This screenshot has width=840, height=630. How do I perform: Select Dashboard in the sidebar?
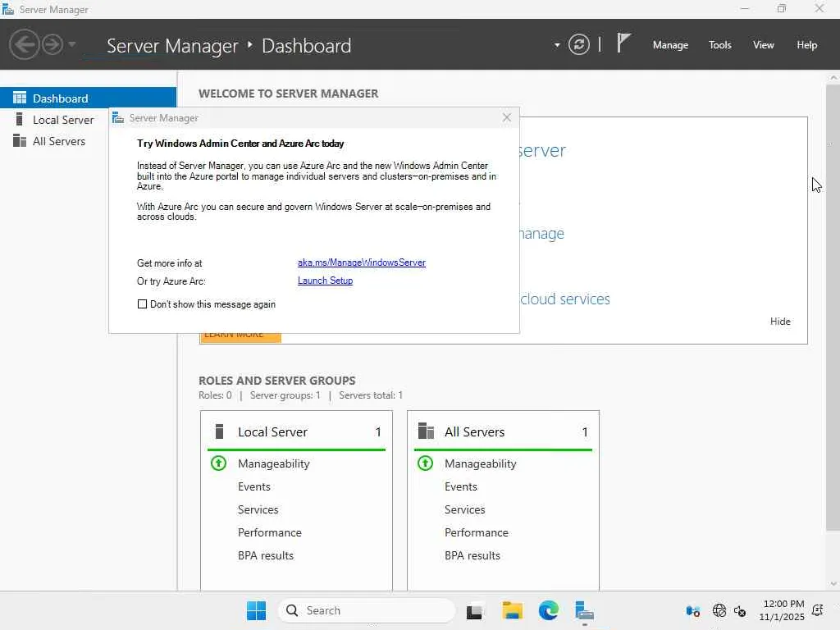coord(88,98)
